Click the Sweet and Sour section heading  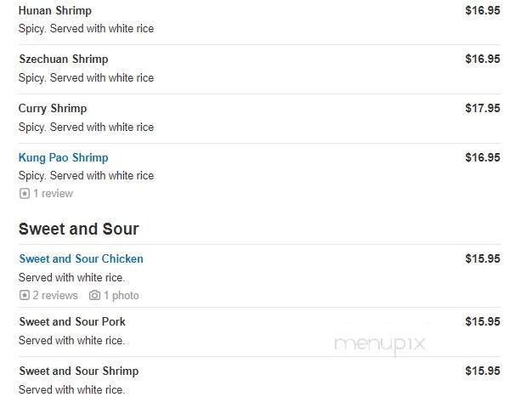tap(78, 229)
